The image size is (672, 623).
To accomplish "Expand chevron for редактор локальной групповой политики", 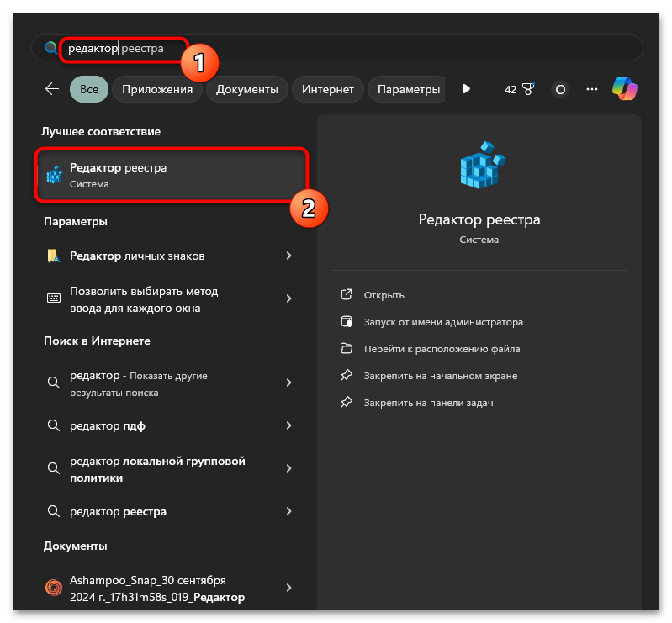I will point(288,468).
